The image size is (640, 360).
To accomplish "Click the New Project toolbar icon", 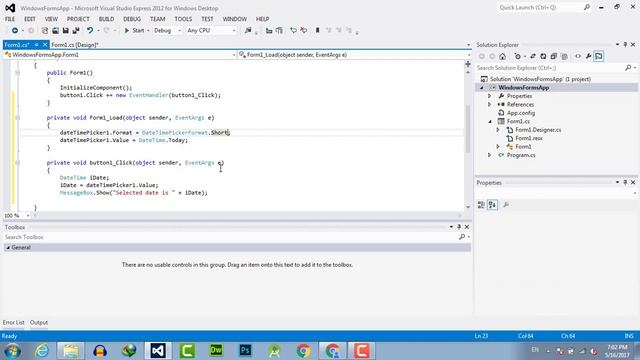I will click(x=45, y=31).
